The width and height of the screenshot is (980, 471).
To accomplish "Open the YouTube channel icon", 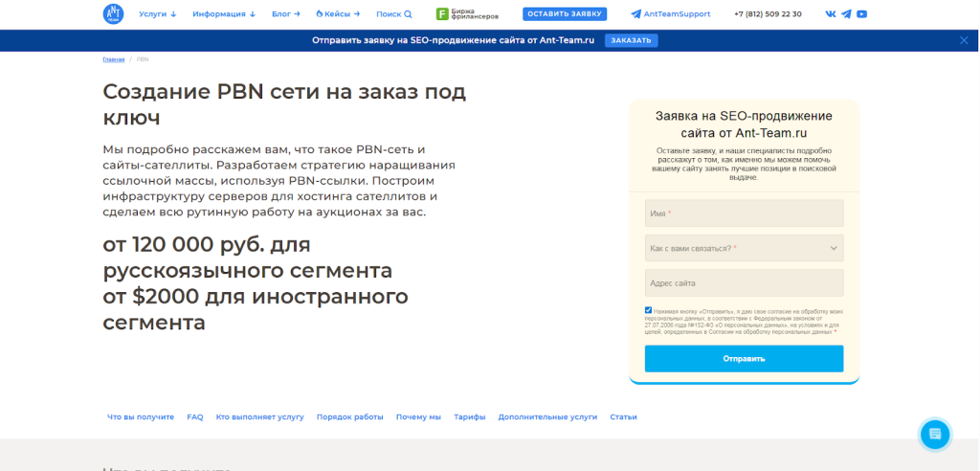I will point(862,14).
